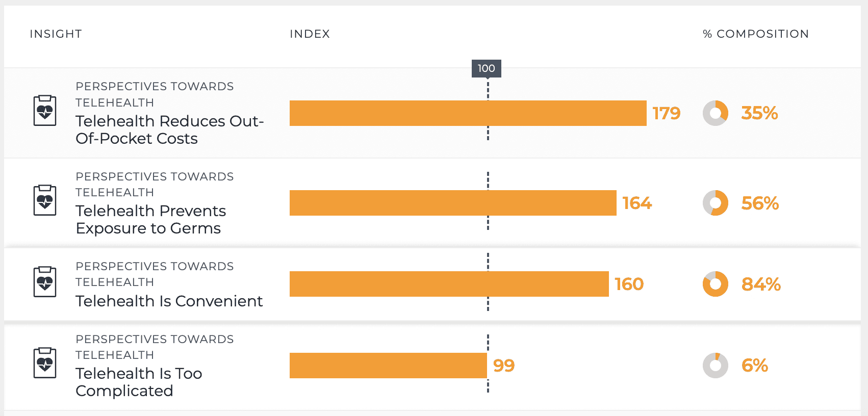Click the clipboard icon beside Prevents Exposure to Germs
868x416 pixels.
pos(45,200)
